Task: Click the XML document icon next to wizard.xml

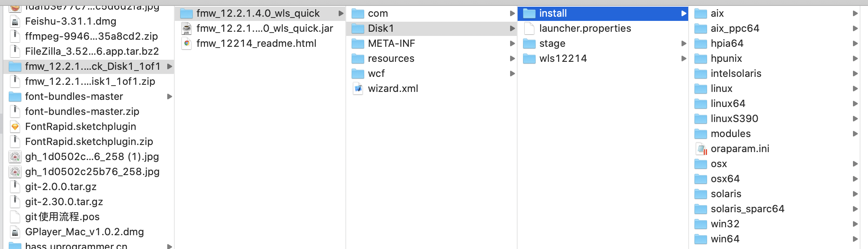Action: click(x=358, y=89)
